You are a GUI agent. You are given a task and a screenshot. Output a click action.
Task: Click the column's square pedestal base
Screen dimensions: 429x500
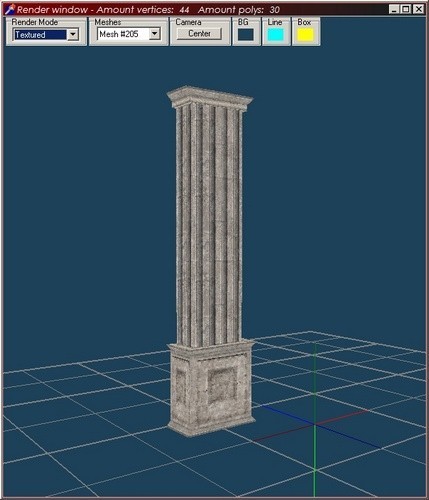[x=211, y=388]
